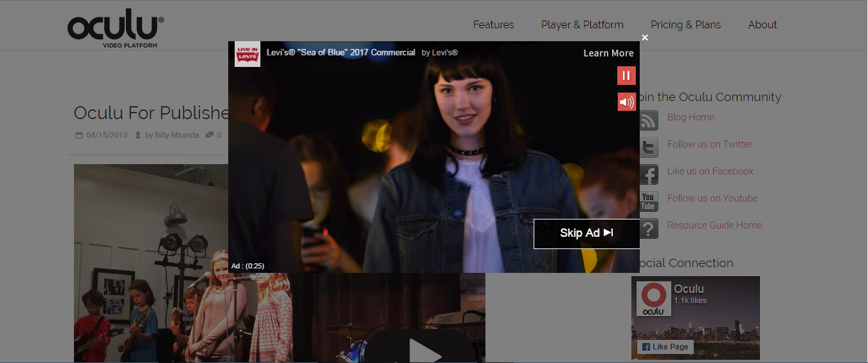
Task: Click the comments count icon
Action: tap(210, 135)
